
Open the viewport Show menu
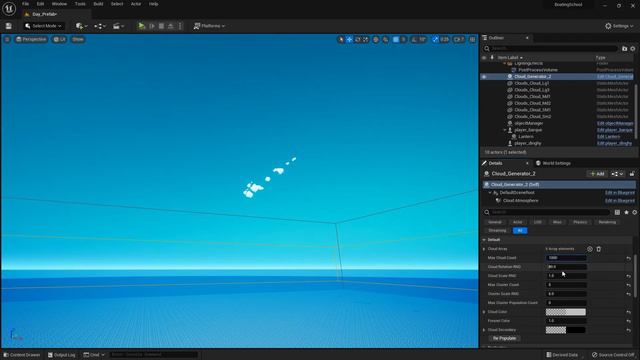[78, 40]
